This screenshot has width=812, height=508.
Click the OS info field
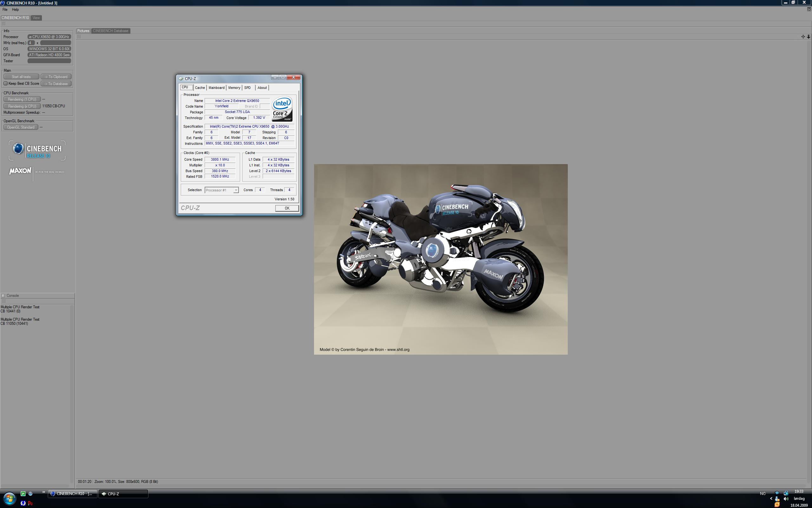pos(49,49)
